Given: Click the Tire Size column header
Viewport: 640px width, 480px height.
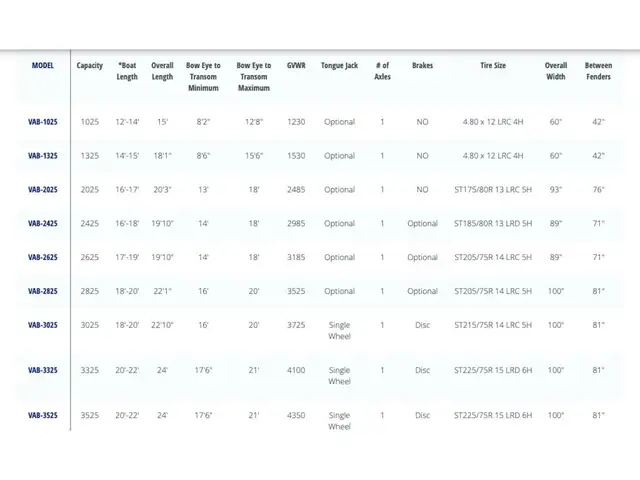Looking at the screenshot, I should pyautogui.click(x=492, y=66).
